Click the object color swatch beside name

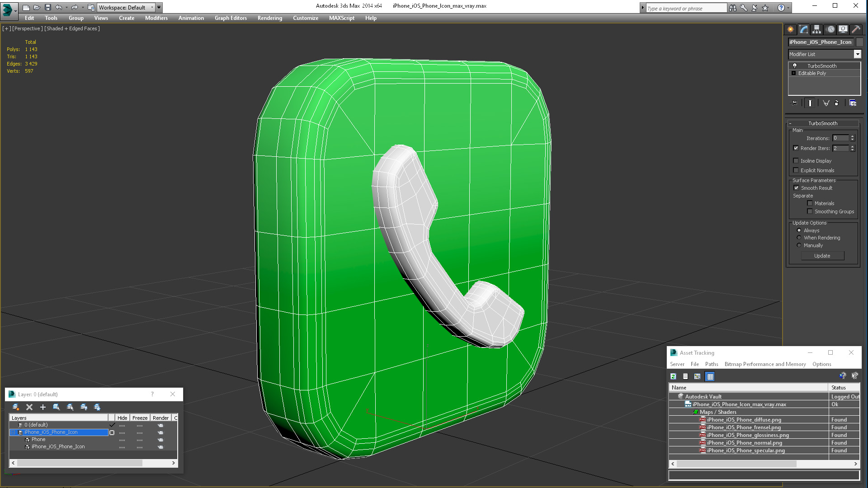tap(859, 42)
